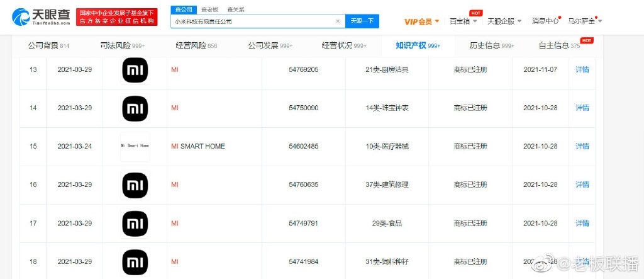Open 公司发展 tab
This screenshot has width=644, height=279.
[270, 46]
